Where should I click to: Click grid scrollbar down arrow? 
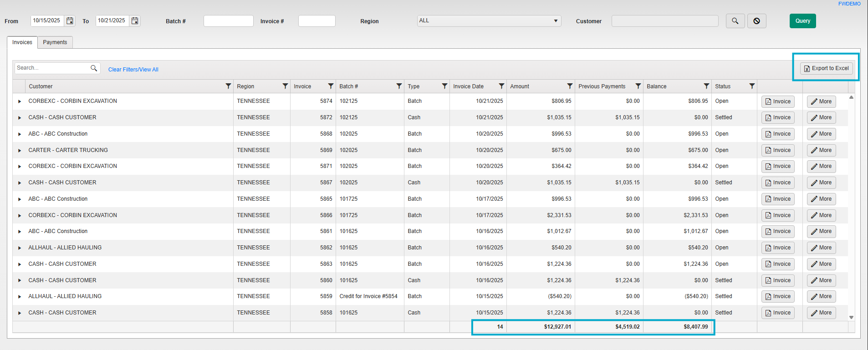point(851,318)
